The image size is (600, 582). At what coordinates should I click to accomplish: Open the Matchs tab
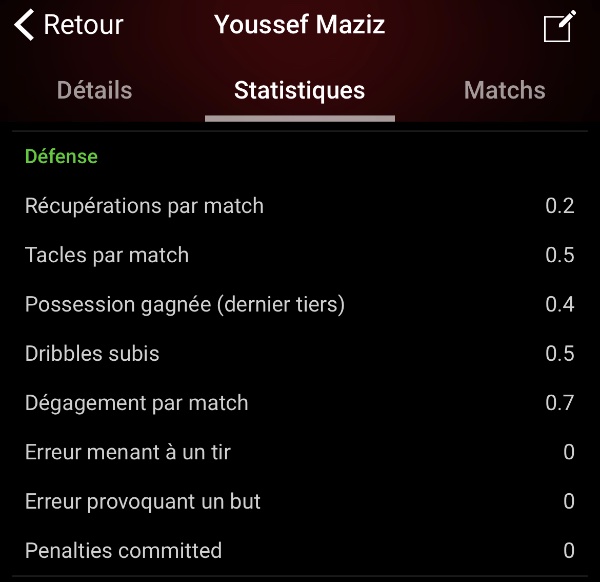coord(504,90)
